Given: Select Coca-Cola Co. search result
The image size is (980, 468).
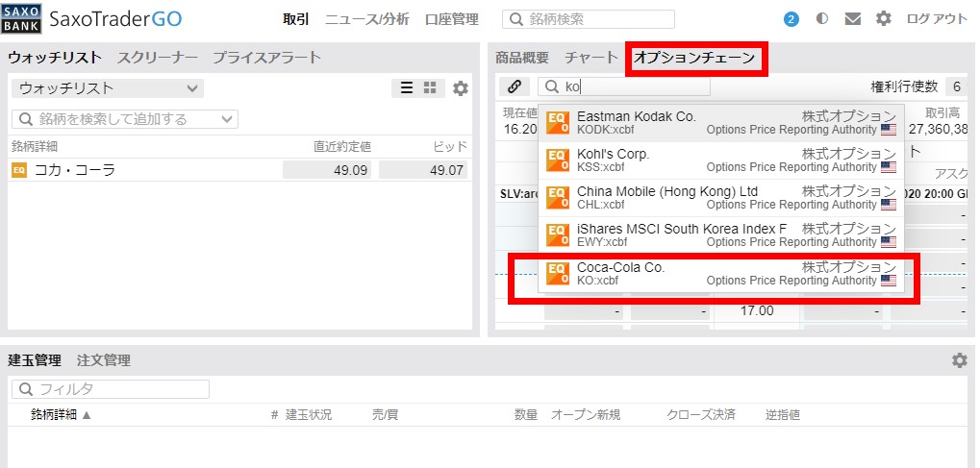Looking at the screenshot, I should click(x=720, y=274).
